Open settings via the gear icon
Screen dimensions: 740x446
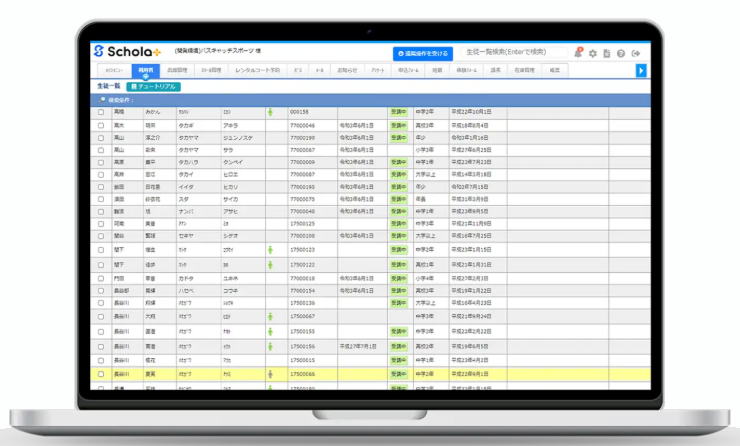tap(592, 53)
